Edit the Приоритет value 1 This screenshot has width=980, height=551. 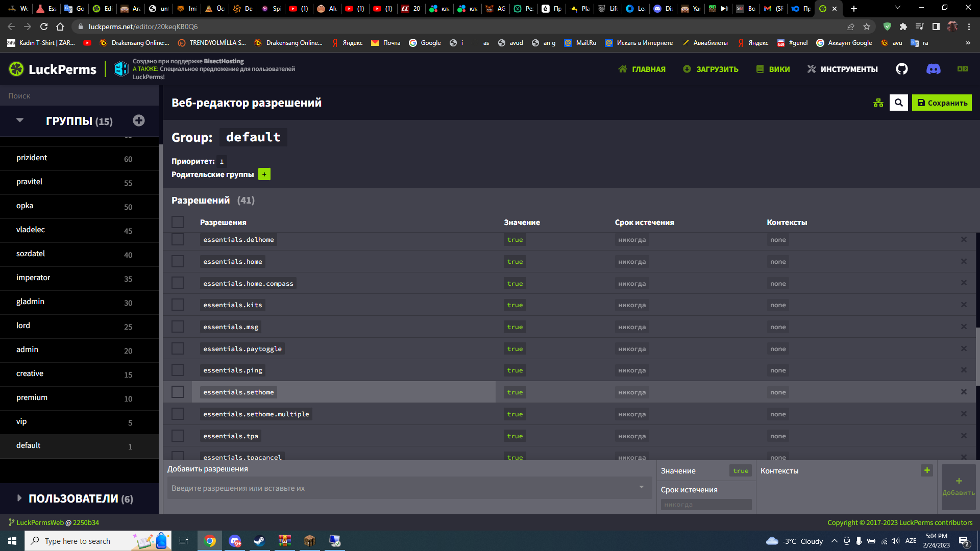222,161
